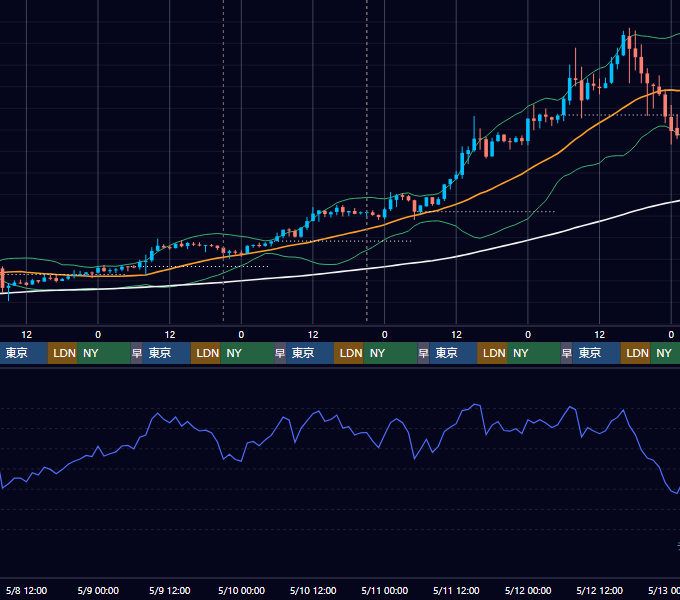Click the 5/8 12:00 date label
Viewport: 680px width, 600px height.
tap(26, 590)
